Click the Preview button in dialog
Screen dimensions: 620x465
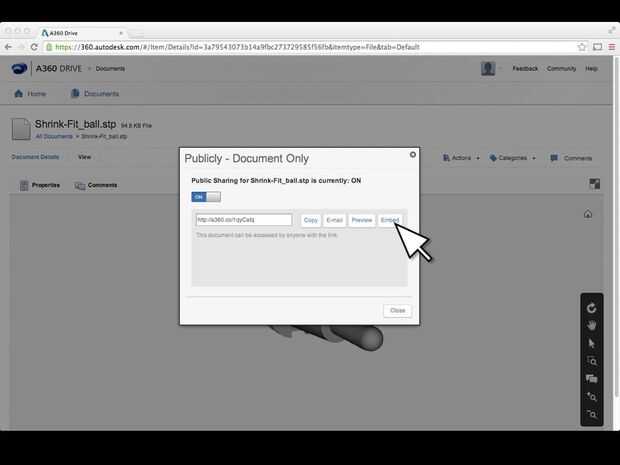(362, 220)
